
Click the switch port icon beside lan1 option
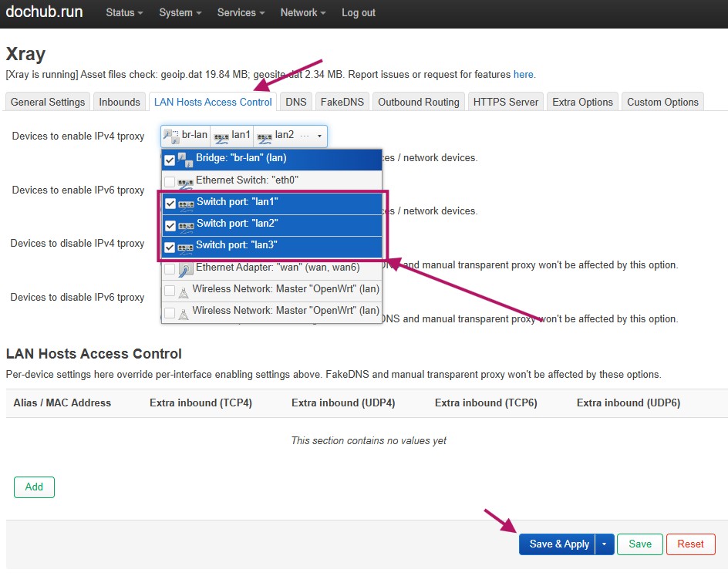[186, 204]
